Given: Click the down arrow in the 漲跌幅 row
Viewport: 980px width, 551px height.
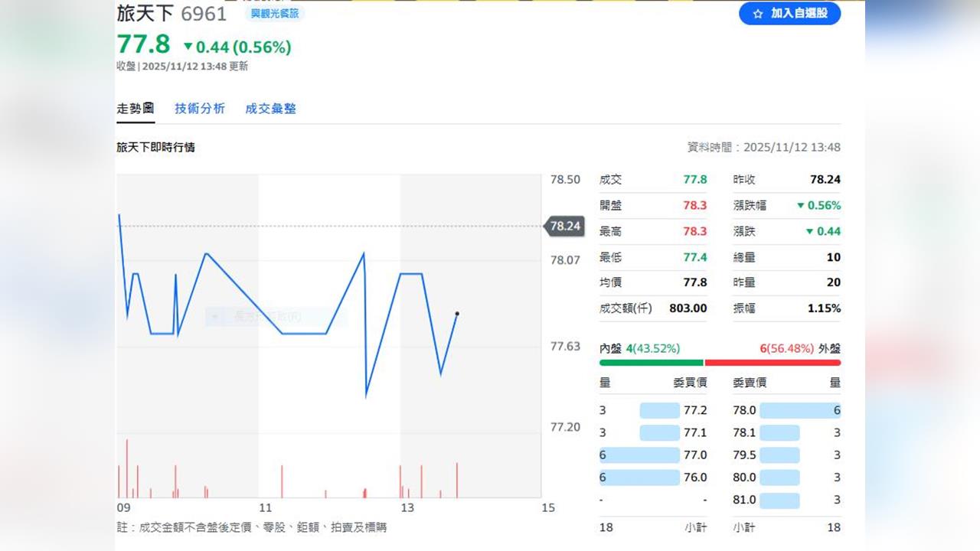Looking at the screenshot, I should coord(800,206).
